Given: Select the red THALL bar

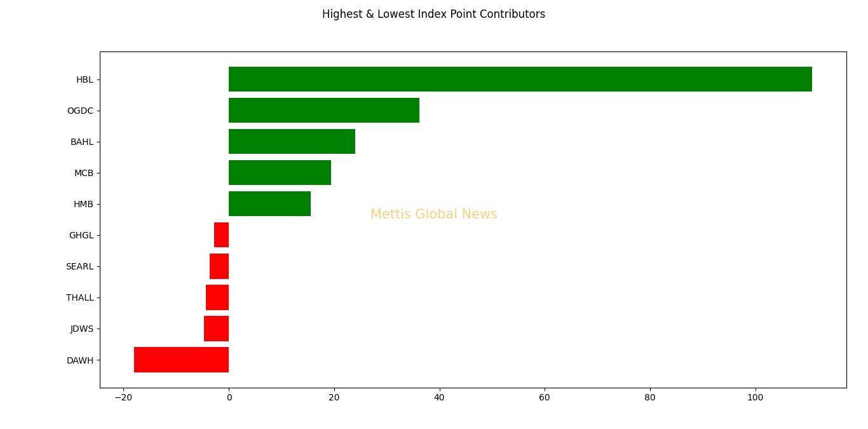Looking at the screenshot, I should click(217, 297).
